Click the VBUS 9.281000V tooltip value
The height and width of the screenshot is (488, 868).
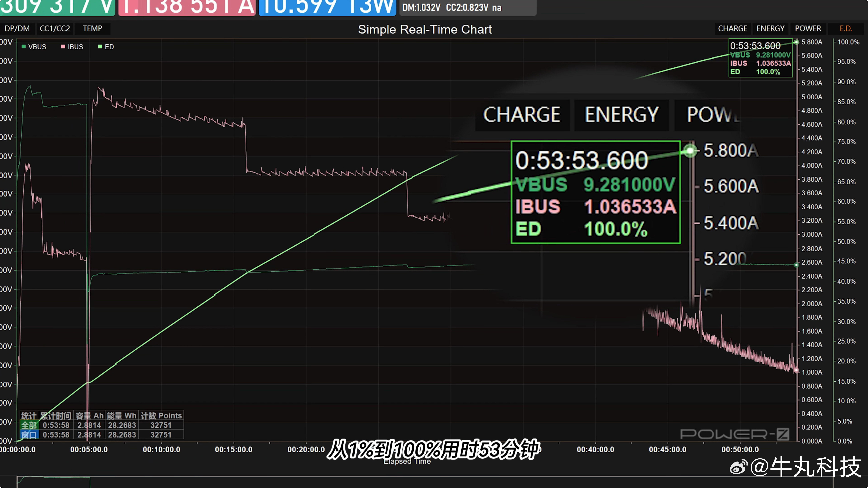(x=773, y=55)
